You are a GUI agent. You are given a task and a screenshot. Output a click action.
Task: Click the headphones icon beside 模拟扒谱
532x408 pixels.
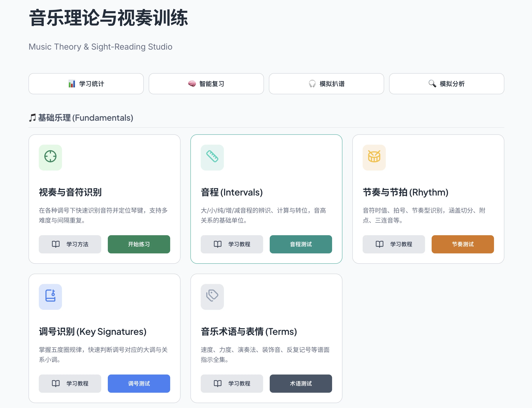pos(312,84)
